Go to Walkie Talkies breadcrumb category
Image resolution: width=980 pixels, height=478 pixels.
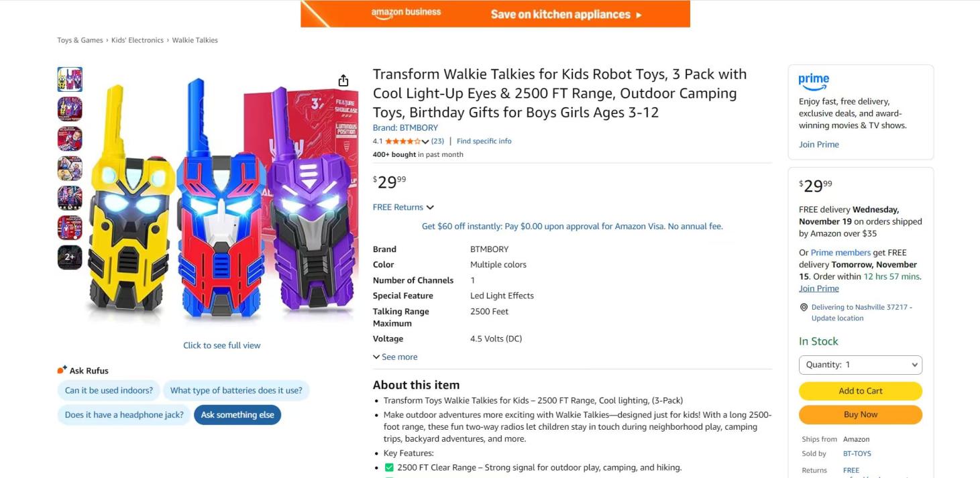(x=195, y=40)
